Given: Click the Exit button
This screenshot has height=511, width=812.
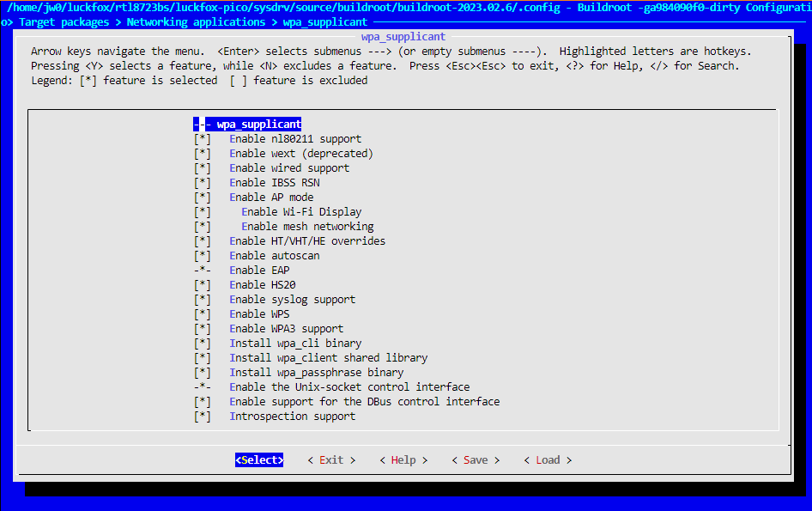Looking at the screenshot, I should [x=331, y=460].
